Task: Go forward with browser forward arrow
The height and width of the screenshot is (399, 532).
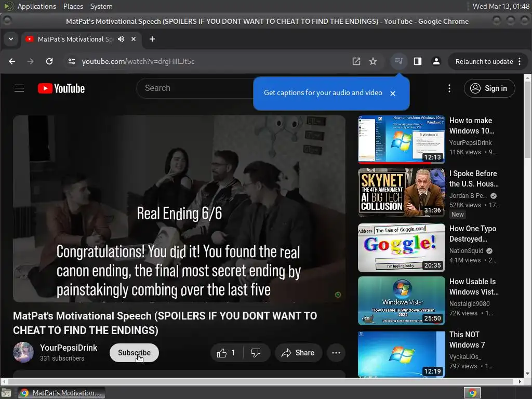Action: point(31,61)
